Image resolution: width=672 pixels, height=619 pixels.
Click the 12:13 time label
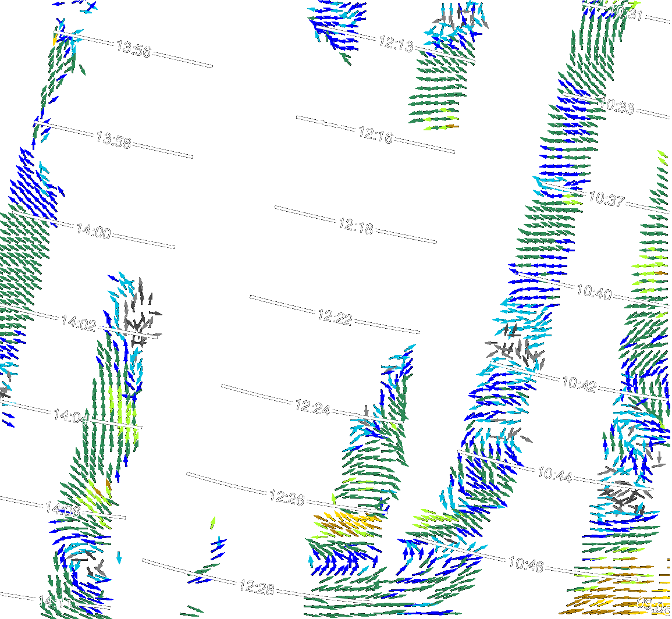396,44
